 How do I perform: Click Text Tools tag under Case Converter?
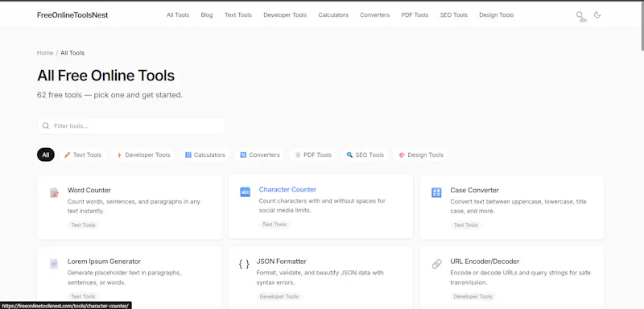click(x=466, y=225)
